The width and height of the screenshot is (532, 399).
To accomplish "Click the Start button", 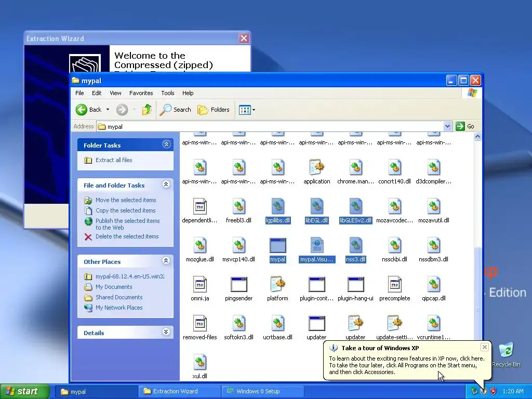I will (25, 391).
